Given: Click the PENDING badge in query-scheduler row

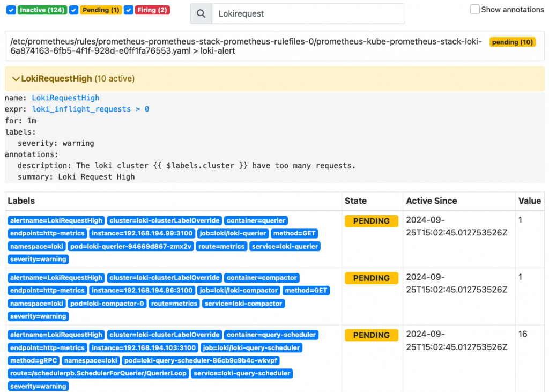Looking at the screenshot, I should click(x=372, y=335).
